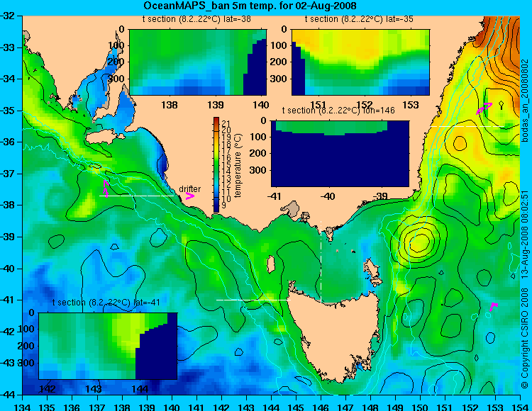This screenshot has height=411, width=532.
Task: Click the 't section (8.2..22°C) lon=146' heading
Action: [x=338, y=110]
